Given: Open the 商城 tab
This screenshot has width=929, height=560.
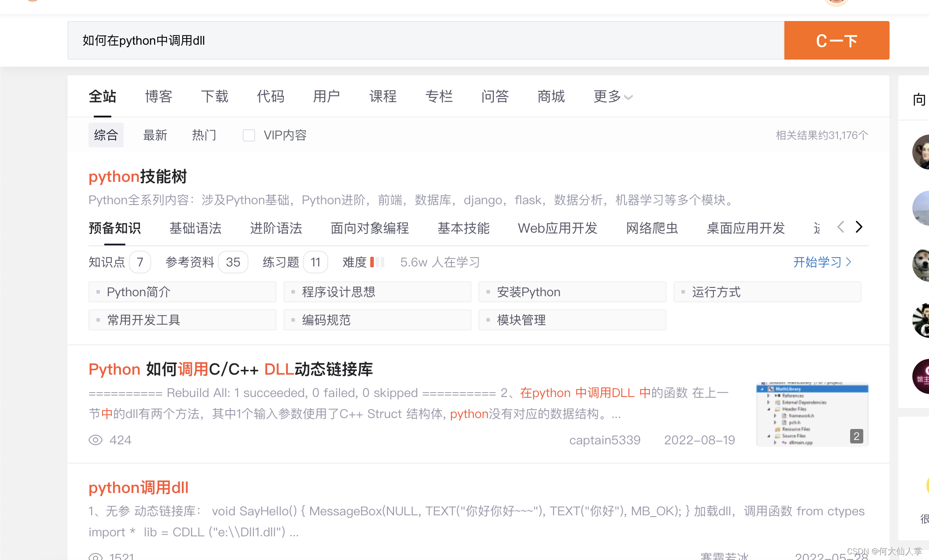Looking at the screenshot, I should (x=551, y=96).
